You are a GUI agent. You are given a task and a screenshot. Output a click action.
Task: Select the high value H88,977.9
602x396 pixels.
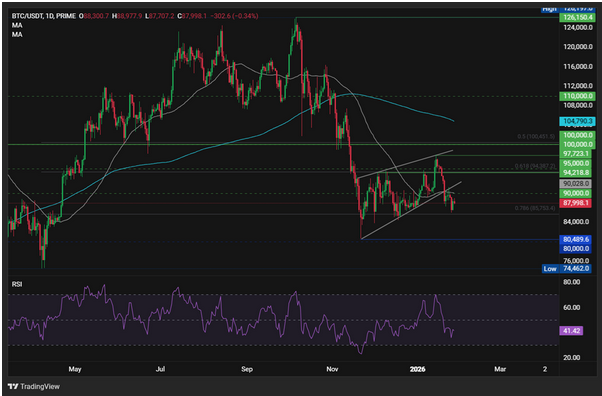(127, 16)
